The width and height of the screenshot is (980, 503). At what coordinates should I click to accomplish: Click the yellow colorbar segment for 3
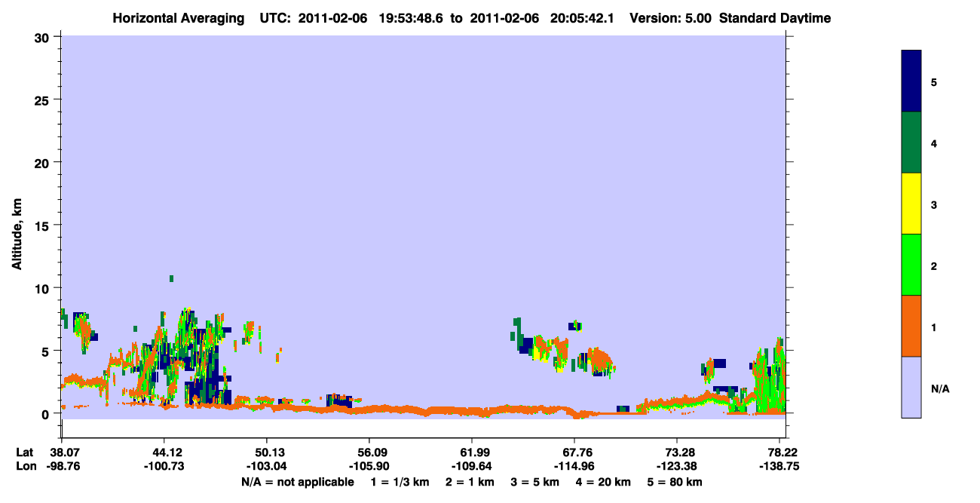coord(911,204)
